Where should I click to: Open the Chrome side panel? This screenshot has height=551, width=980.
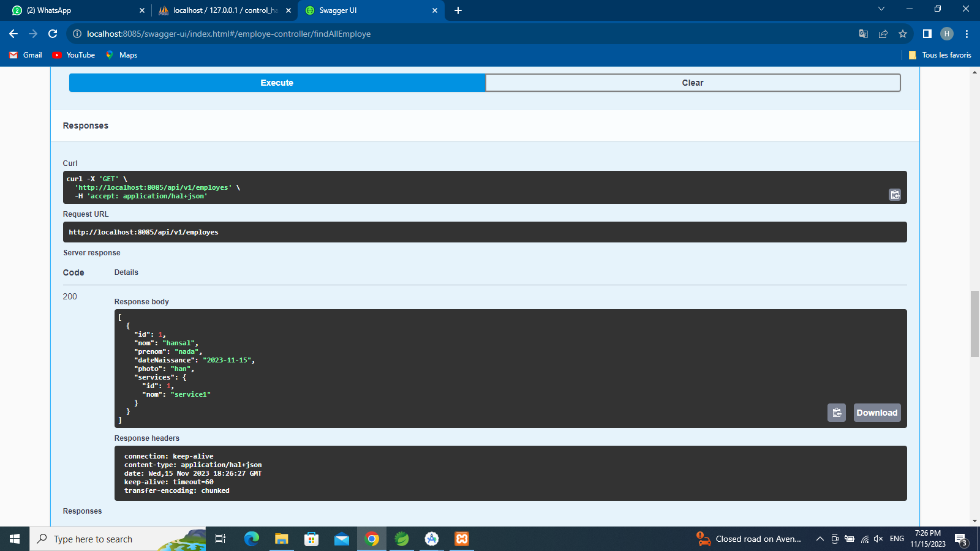coord(925,34)
